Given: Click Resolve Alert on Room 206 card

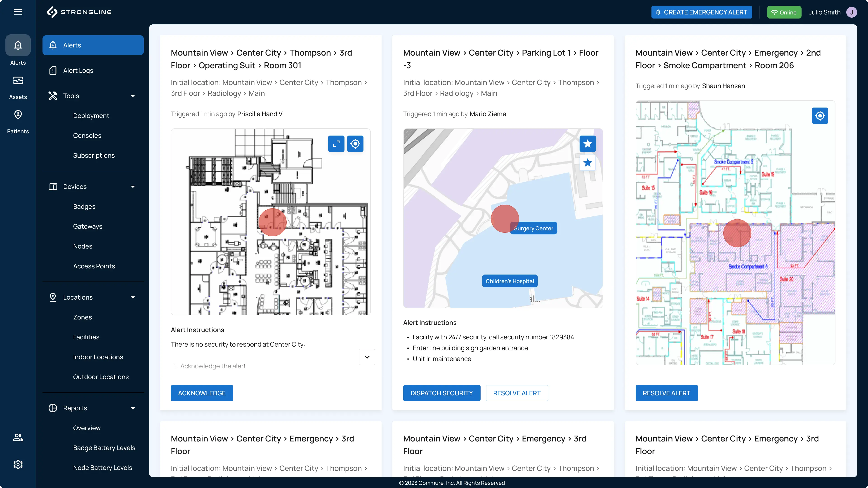Looking at the screenshot, I should tap(666, 393).
